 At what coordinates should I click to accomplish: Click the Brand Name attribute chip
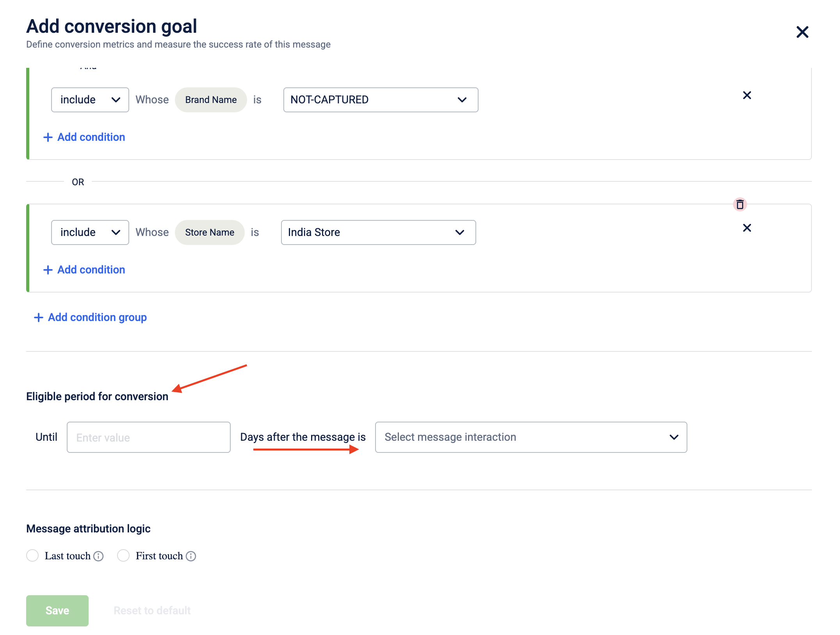tap(211, 100)
